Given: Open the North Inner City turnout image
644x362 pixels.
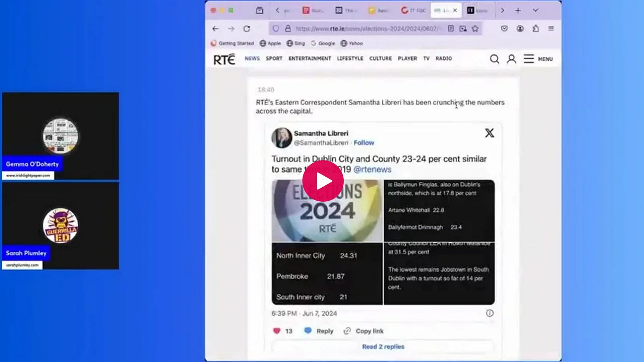Looking at the screenshot, I should [x=327, y=273].
